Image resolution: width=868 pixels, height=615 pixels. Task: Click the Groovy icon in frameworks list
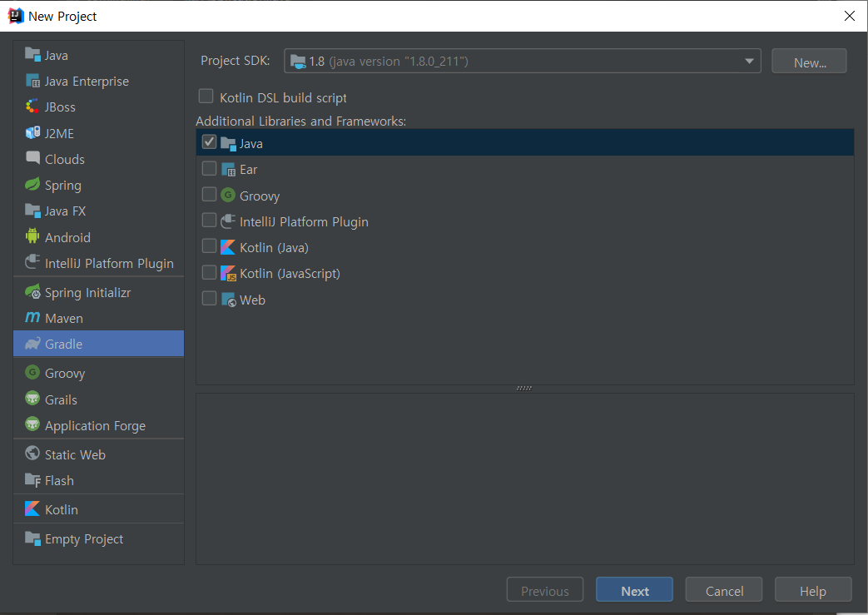(228, 195)
